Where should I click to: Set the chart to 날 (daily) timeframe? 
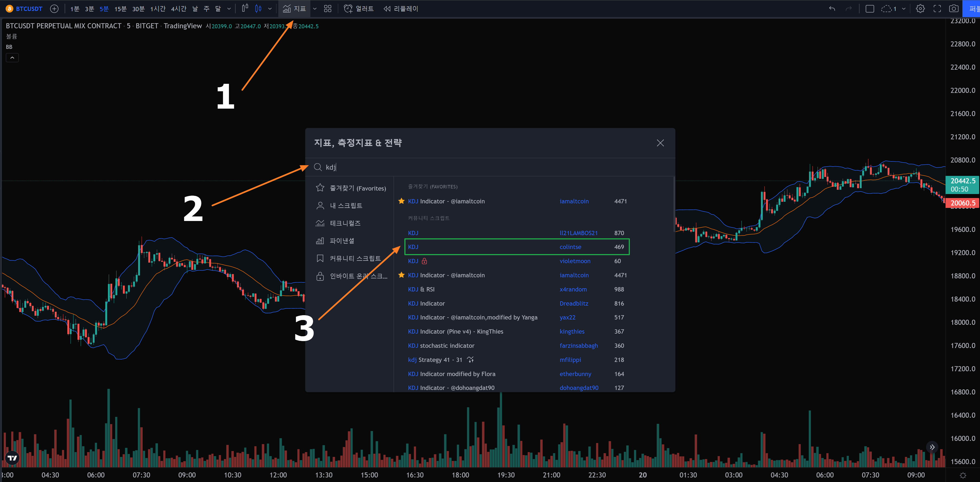coord(195,9)
